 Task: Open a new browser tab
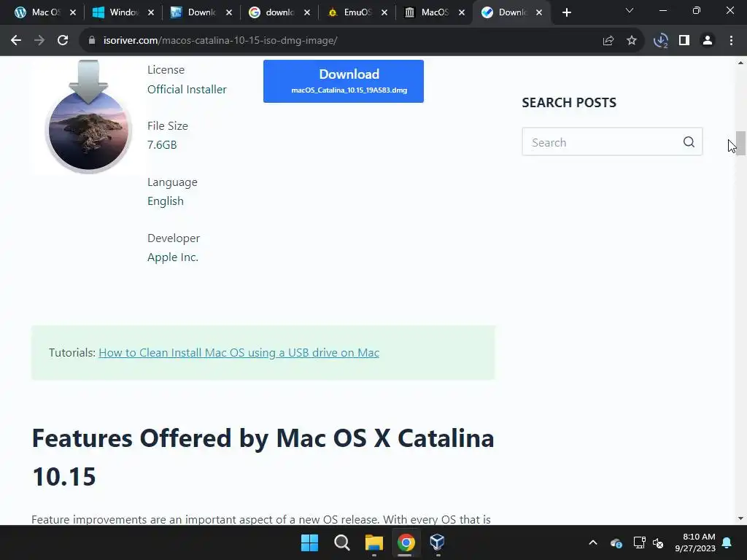(x=566, y=12)
